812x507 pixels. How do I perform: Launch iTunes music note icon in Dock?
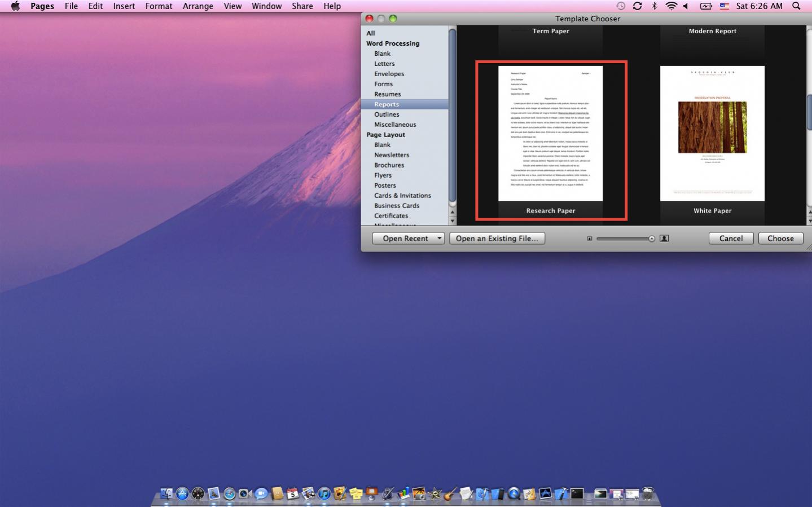click(324, 494)
